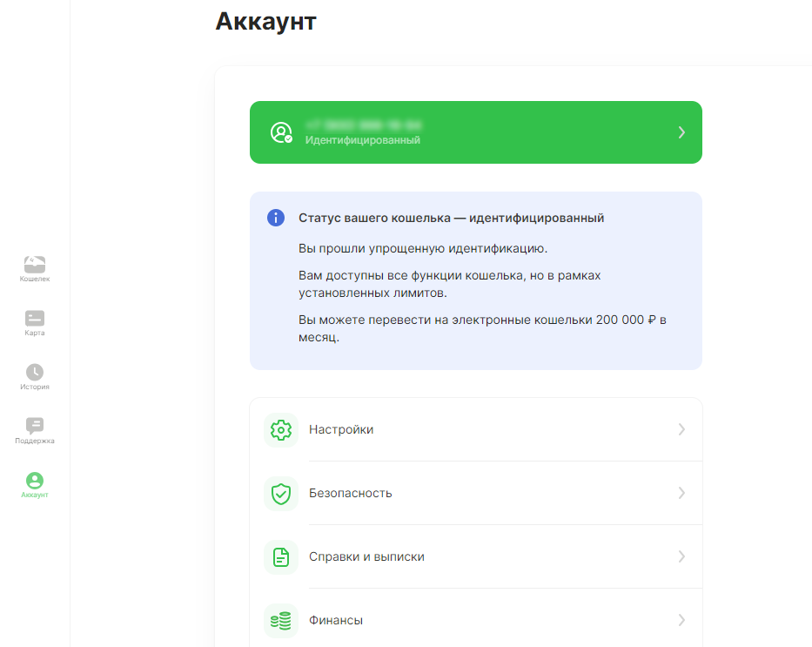Open the Финансы menu label

(336, 620)
